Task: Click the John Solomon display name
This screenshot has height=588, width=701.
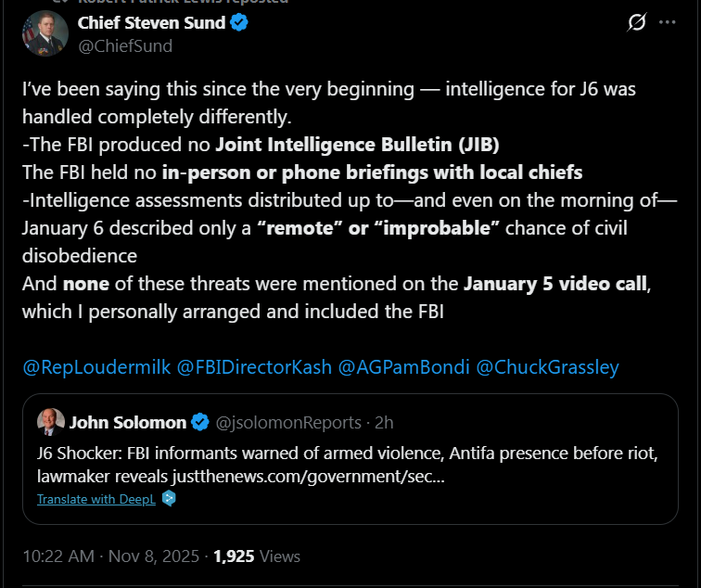Action: 127,423
